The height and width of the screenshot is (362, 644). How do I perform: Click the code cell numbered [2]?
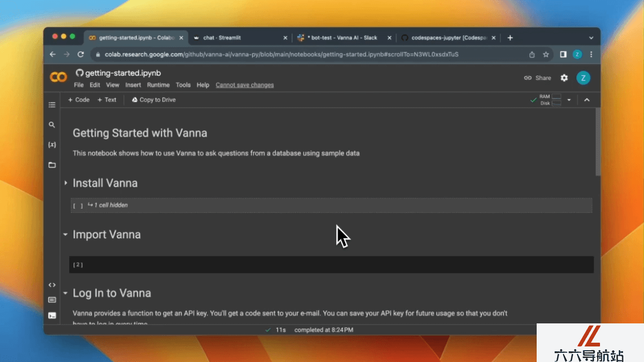pyautogui.click(x=331, y=264)
